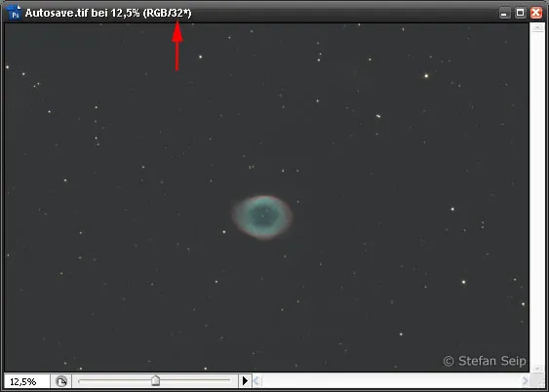The height and width of the screenshot is (392, 549).
Task: Maximize the Autosave.tif document window
Action: pyautogui.click(x=521, y=14)
